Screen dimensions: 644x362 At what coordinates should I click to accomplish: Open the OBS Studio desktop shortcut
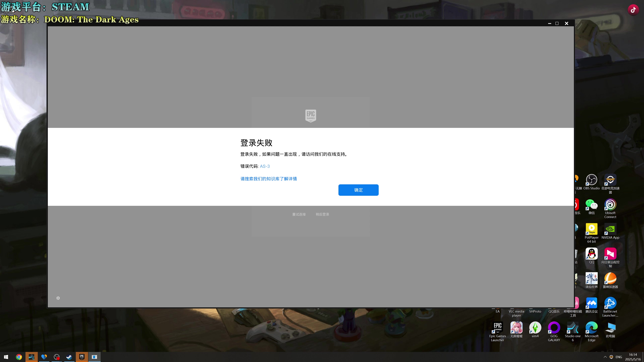(592, 182)
